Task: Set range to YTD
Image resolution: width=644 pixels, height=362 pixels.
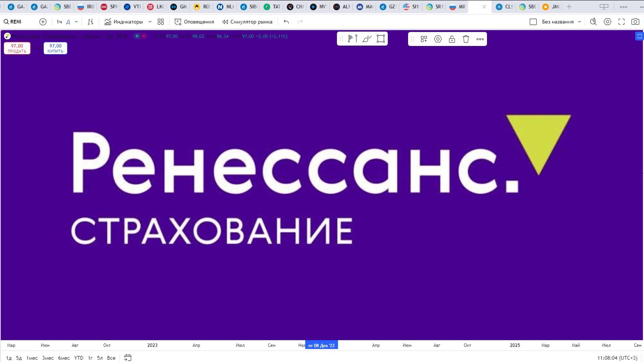Action: pyautogui.click(x=79, y=358)
